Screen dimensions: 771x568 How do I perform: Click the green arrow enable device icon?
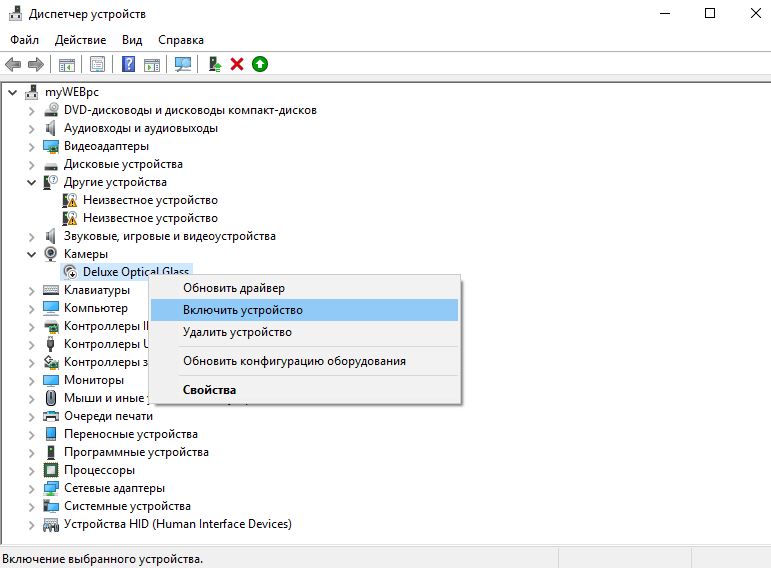[x=260, y=64]
